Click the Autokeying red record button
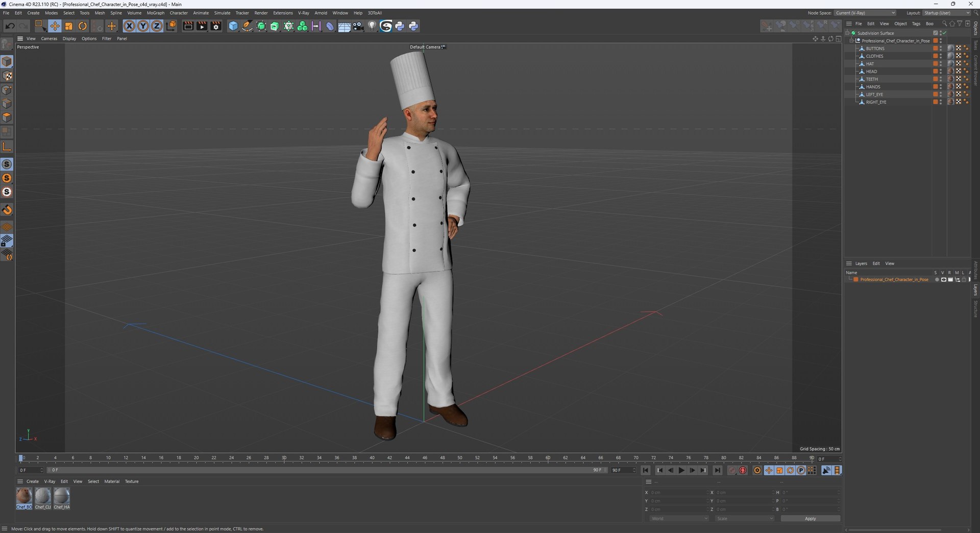Screen dimensions: 980x533 tap(743, 470)
